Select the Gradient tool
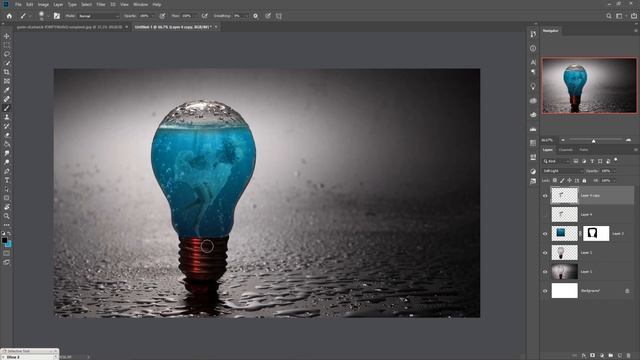 pyautogui.click(x=7, y=144)
